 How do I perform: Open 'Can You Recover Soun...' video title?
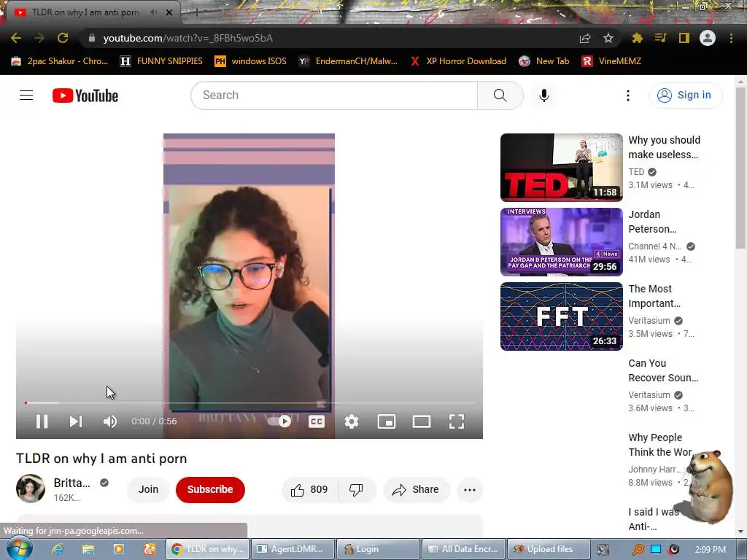pyautogui.click(x=663, y=370)
